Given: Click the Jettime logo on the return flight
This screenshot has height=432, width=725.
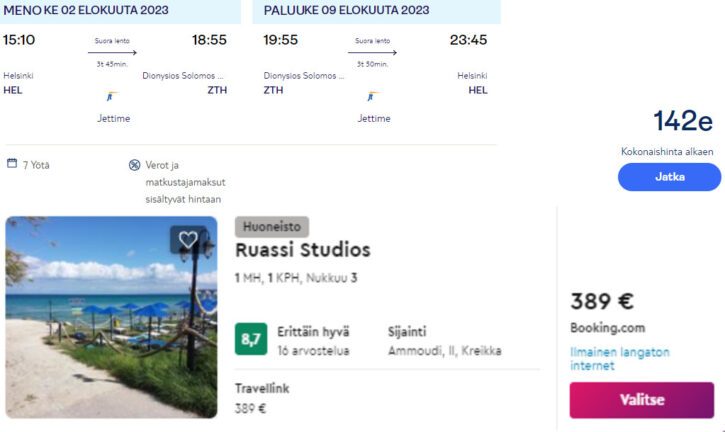Looking at the screenshot, I should (374, 98).
